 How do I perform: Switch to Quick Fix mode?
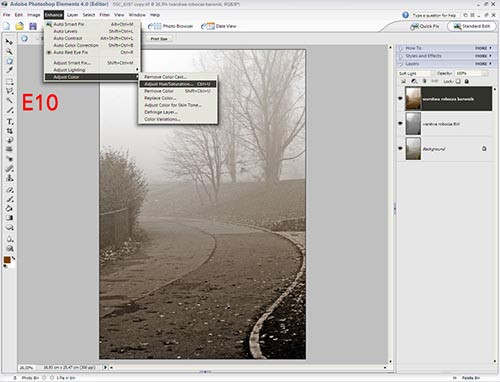(x=426, y=26)
